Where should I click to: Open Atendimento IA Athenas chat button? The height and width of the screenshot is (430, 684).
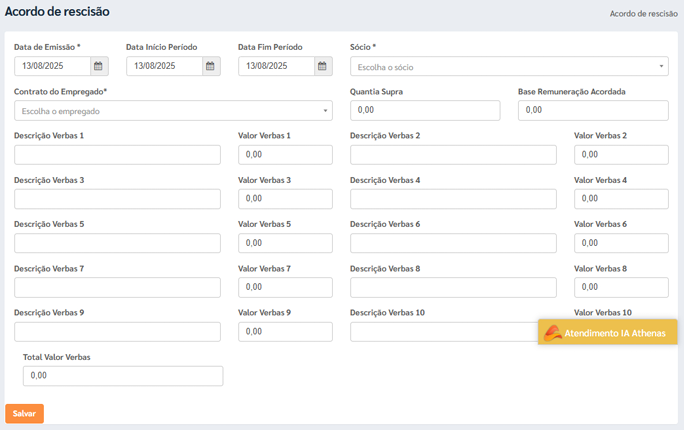[x=608, y=332]
